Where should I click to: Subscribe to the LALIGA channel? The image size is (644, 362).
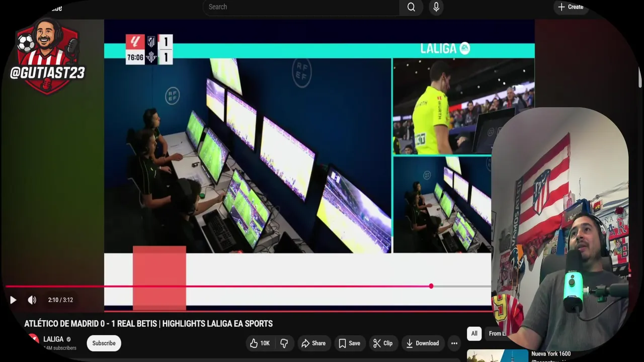point(104,343)
